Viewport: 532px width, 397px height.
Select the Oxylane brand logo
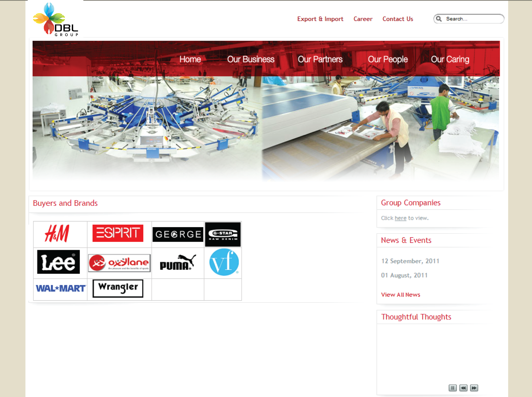119,263
